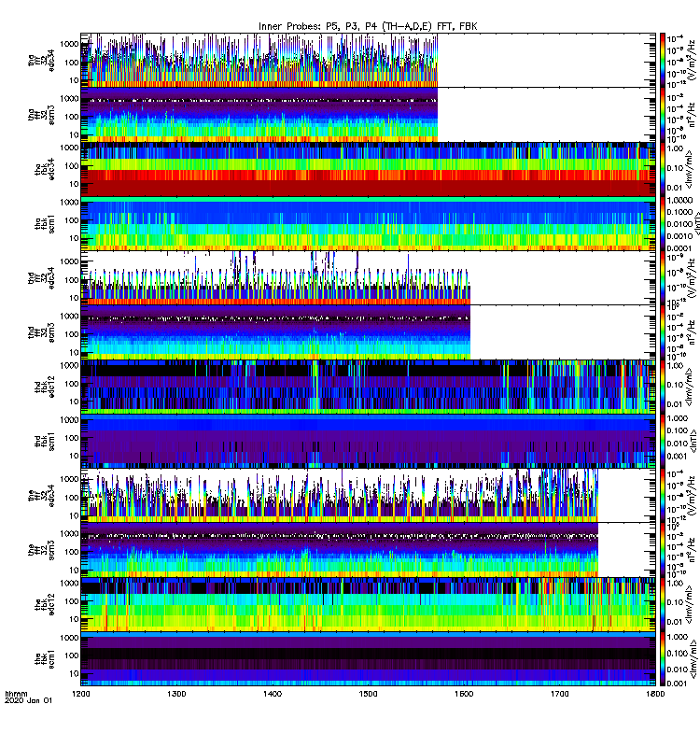This screenshot has width=700, height=747.
Task: Click the thd fff scm3 color bar
Action: (663, 332)
